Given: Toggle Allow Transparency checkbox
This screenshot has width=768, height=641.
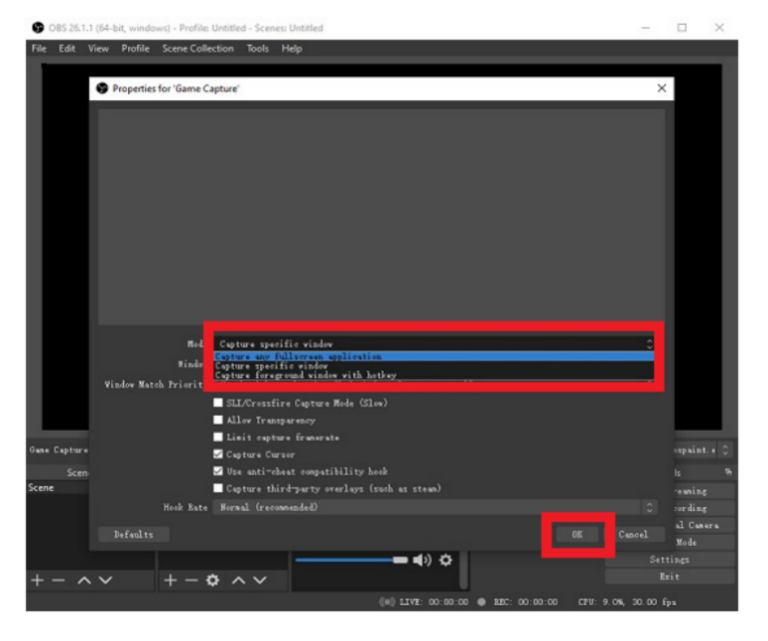Looking at the screenshot, I should pos(218,420).
